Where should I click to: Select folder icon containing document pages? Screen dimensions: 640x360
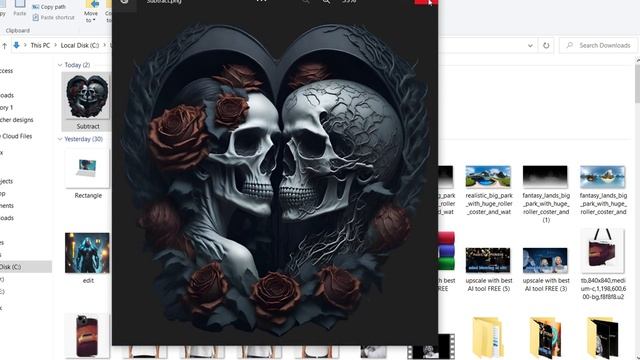click(488, 337)
